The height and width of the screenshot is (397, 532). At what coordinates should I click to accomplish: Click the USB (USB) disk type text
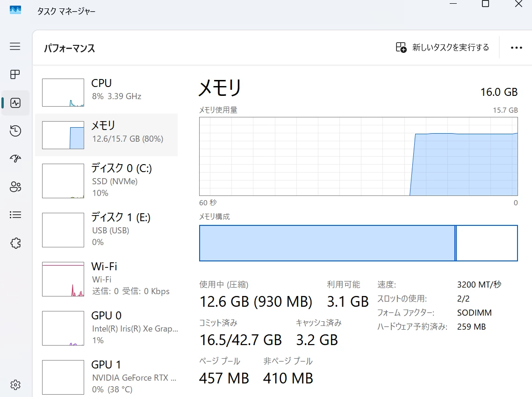[111, 231]
